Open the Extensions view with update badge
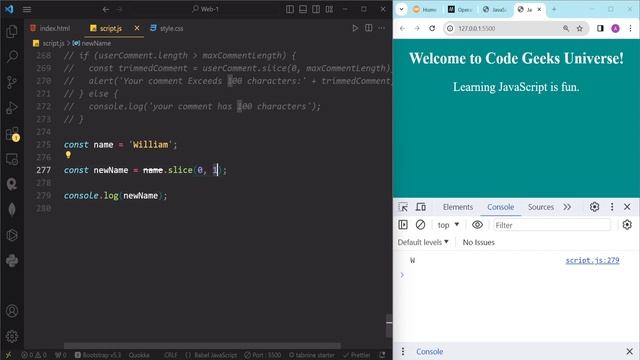The image size is (640, 360). 12,134
